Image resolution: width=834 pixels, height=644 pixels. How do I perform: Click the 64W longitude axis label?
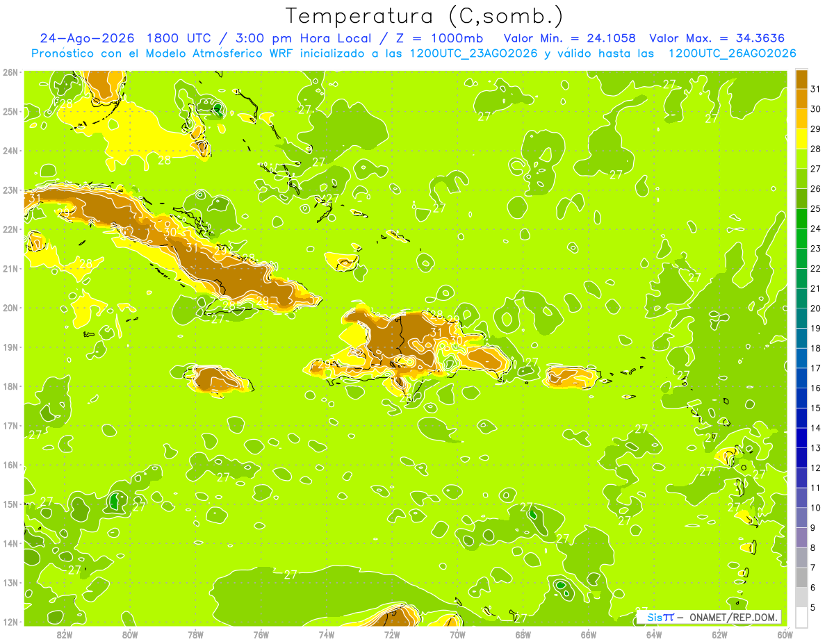(x=654, y=634)
